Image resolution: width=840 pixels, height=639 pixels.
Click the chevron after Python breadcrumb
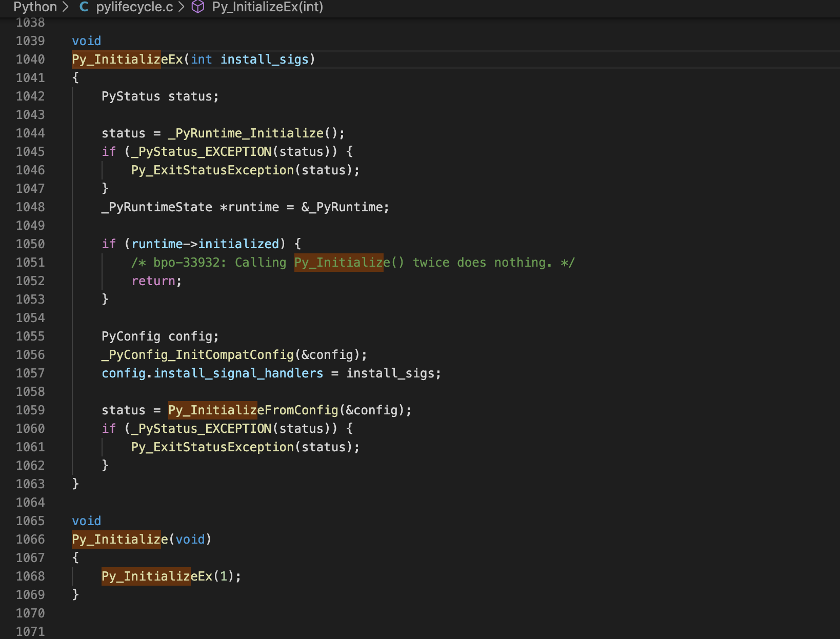65,7
